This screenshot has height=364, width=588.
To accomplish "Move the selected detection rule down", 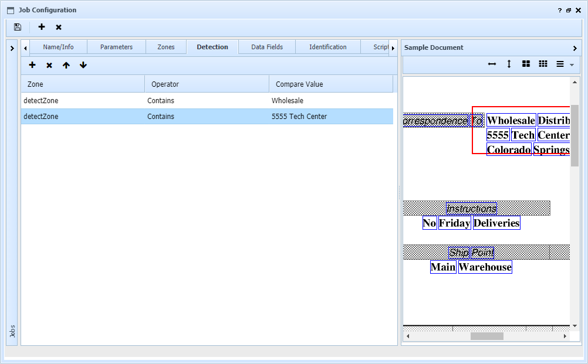I will [x=83, y=65].
